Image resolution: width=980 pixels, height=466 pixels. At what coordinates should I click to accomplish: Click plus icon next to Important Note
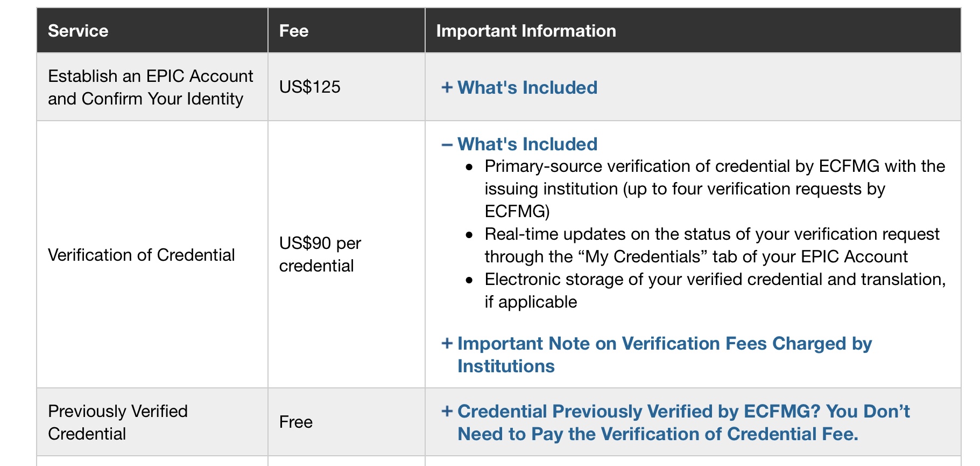pos(447,343)
